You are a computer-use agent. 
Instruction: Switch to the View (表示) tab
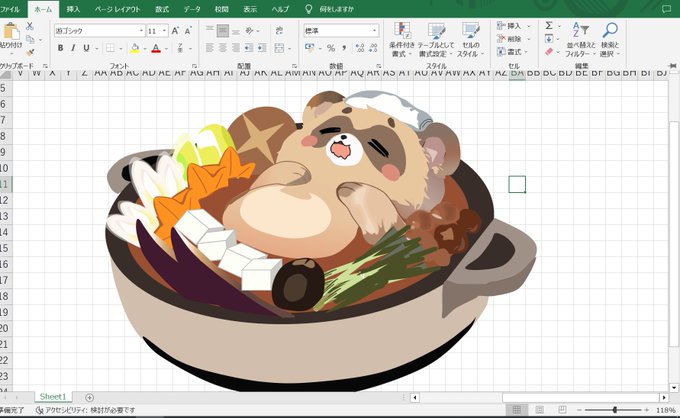[x=250, y=9]
